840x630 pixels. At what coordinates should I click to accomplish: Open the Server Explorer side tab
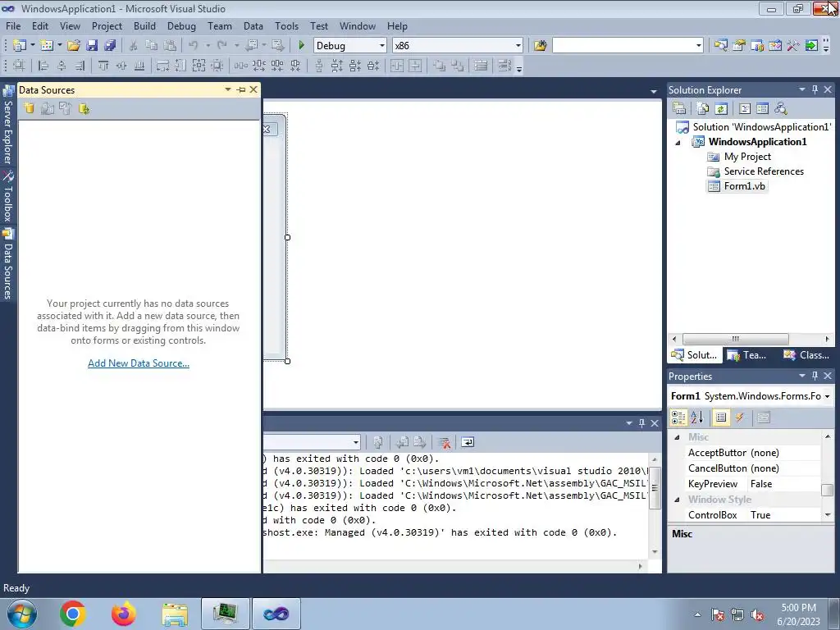(x=8, y=126)
